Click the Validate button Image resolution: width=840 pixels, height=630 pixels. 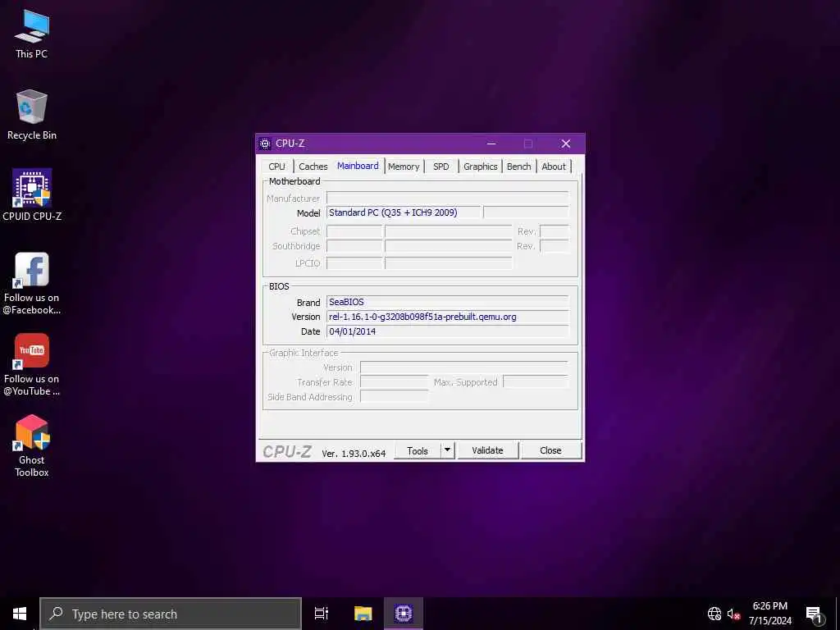(x=487, y=450)
